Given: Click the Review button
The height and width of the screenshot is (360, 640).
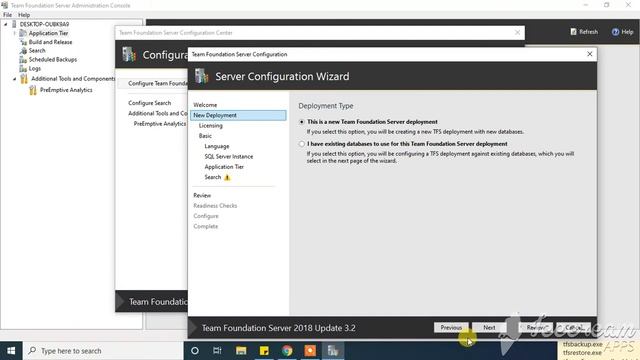Looking at the screenshot, I should [x=536, y=327].
